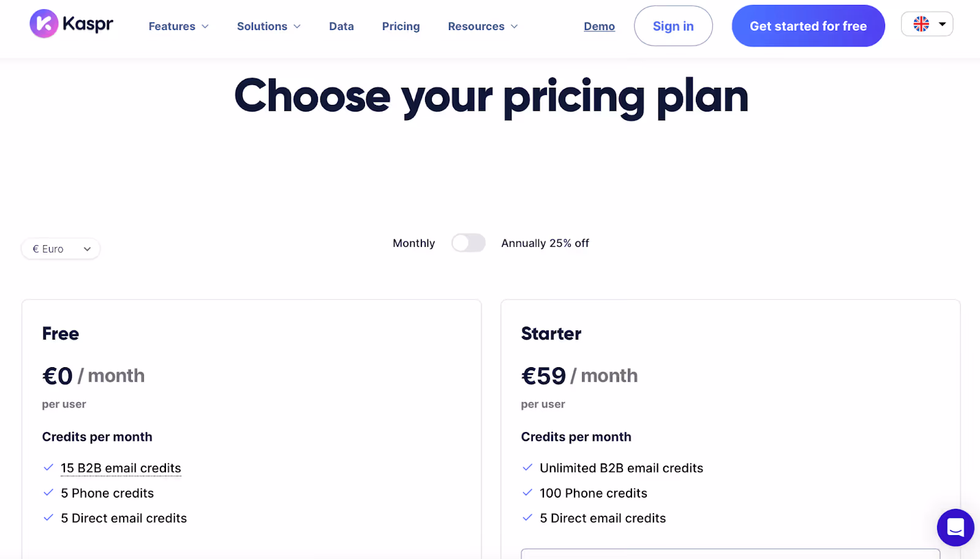
Task: Expand the Solutions dropdown menu
Action: 268,26
